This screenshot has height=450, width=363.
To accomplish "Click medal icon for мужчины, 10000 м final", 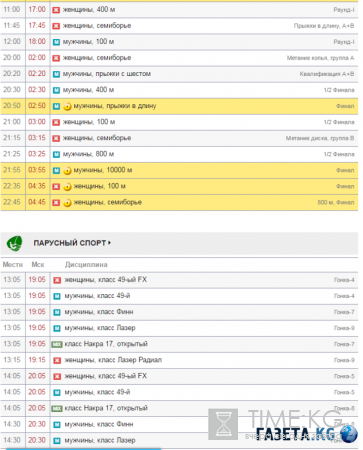I will coord(67,171).
